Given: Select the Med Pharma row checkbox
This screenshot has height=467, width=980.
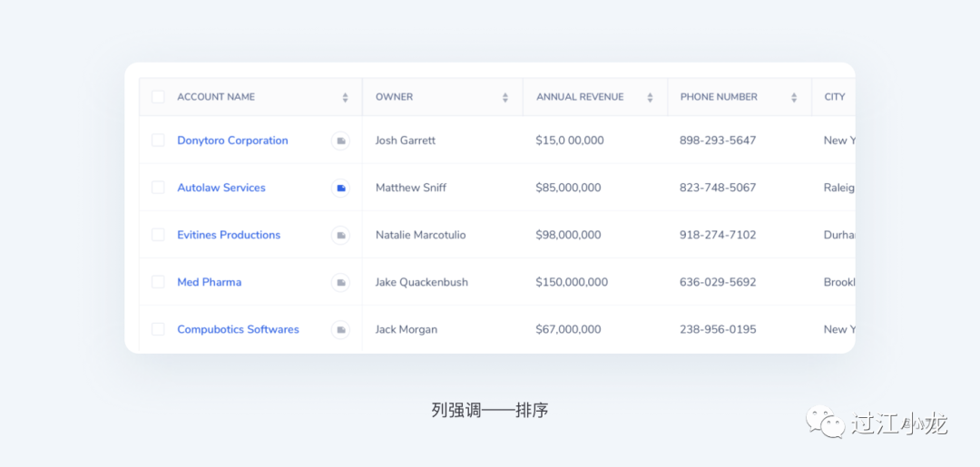Looking at the screenshot, I should (x=158, y=282).
